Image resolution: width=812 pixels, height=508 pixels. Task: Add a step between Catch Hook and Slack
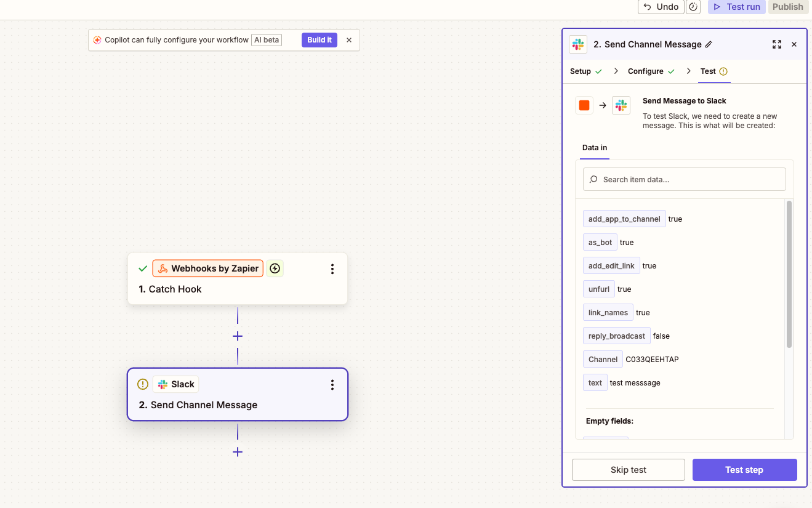click(238, 336)
